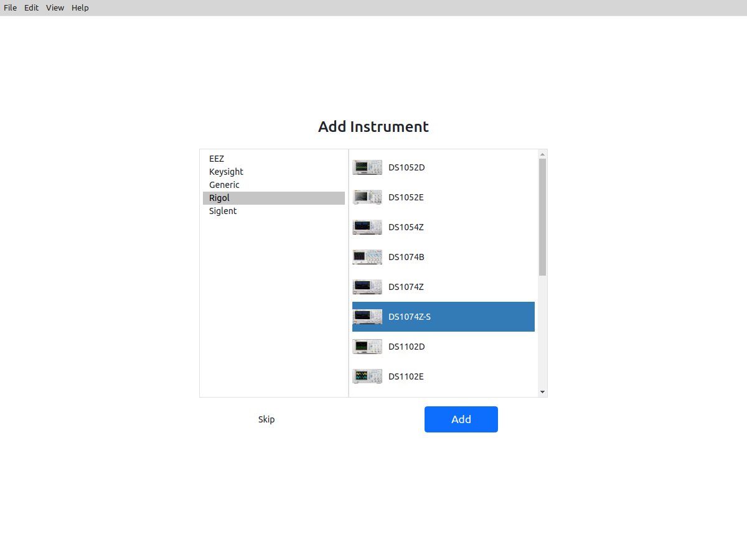
Task: Select Siglent manufacturer in list
Action: (274, 211)
